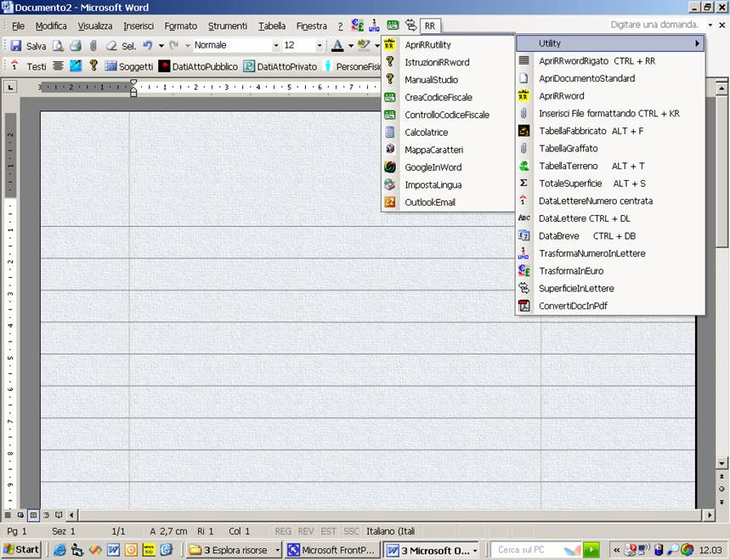This screenshot has height=560, width=730.
Task: Click the horizontal scrollbar right arrow
Action: (x=709, y=515)
